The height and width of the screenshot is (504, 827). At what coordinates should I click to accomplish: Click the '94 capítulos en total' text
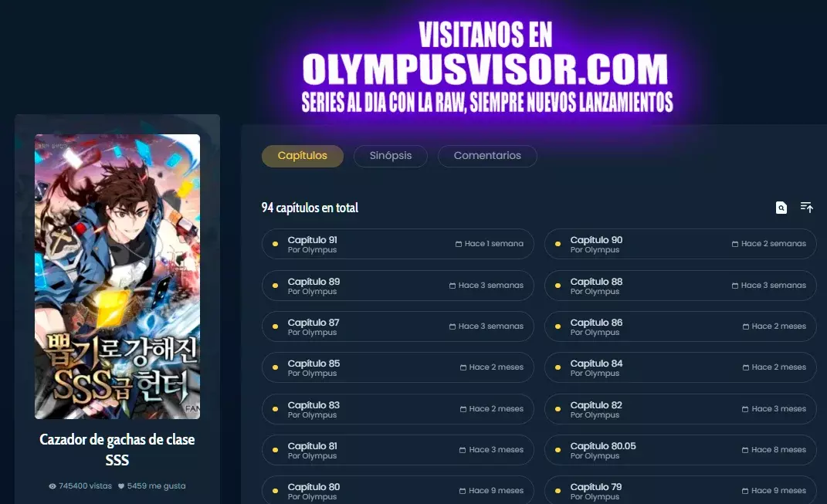click(x=310, y=208)
